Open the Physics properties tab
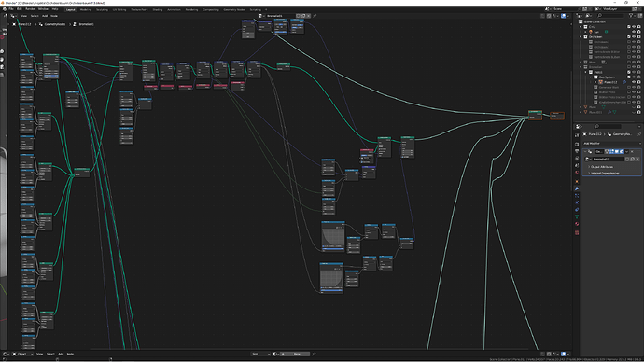644x362 pixels. (577, 202)
